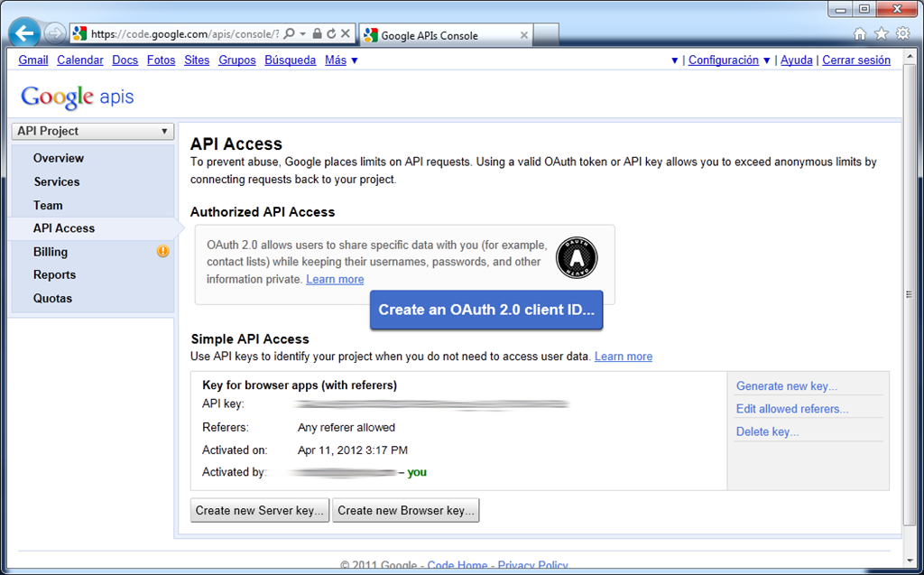Close the Google APIs Console tab
This screenshot has height=575, width=924.
click(524, 35)
